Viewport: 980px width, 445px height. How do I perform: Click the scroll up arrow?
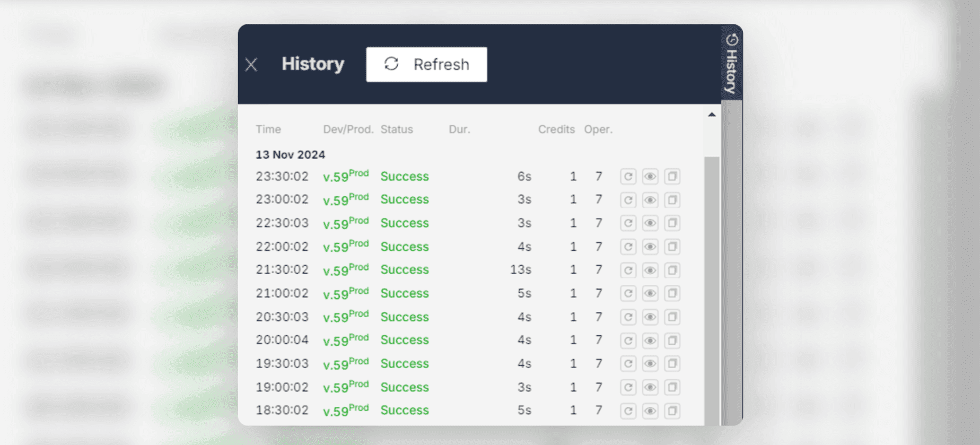(712, 115)
